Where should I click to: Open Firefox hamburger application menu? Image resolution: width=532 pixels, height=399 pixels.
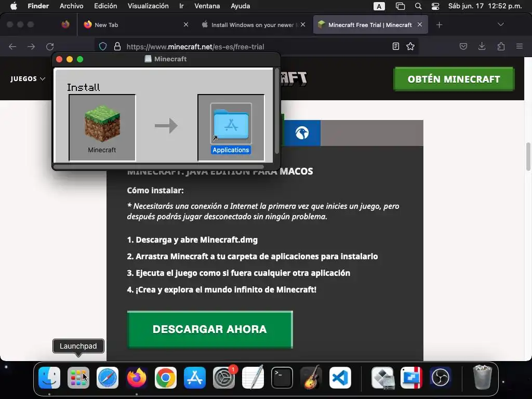point(520,46)
